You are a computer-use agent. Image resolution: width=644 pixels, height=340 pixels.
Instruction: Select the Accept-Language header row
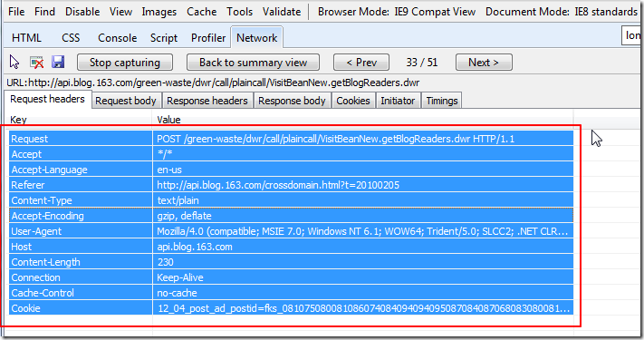click(x=291, y=170)
